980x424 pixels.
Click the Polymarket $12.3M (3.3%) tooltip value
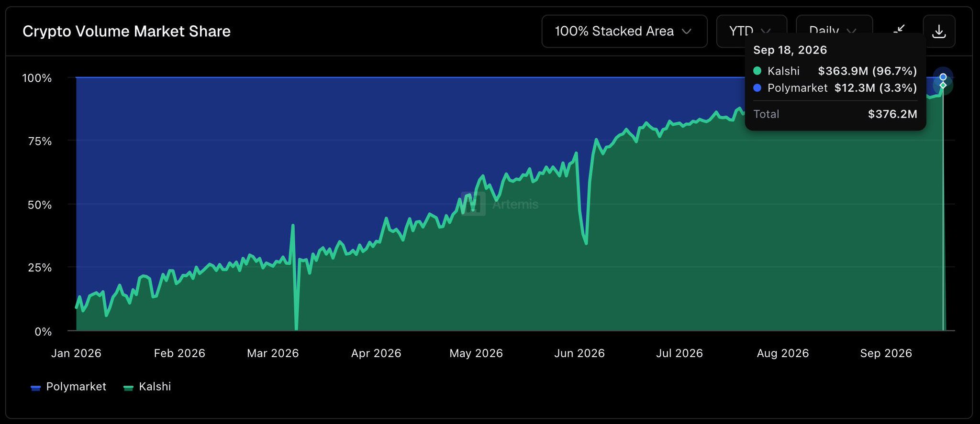pyautogui.click(x=876, y=87)
